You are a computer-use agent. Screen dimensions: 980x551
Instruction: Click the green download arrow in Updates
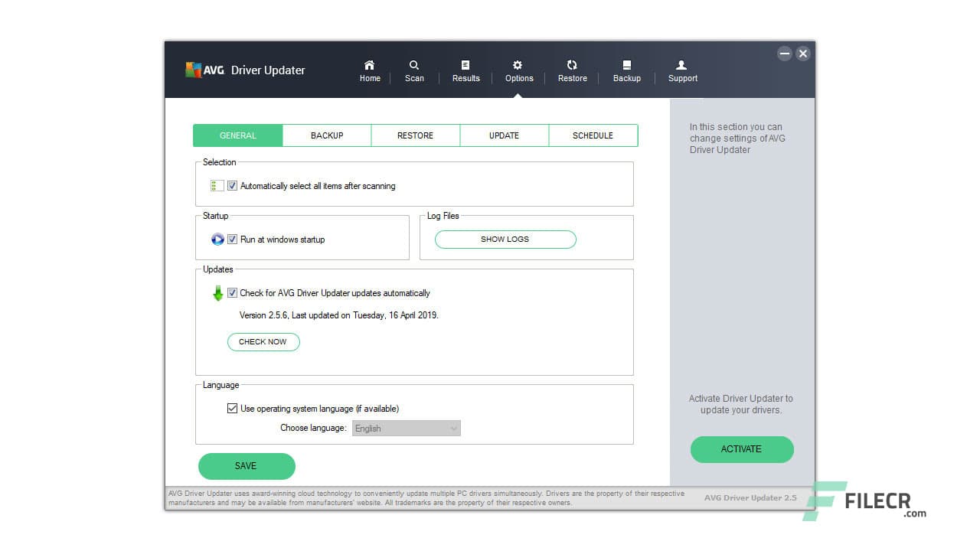218,292
